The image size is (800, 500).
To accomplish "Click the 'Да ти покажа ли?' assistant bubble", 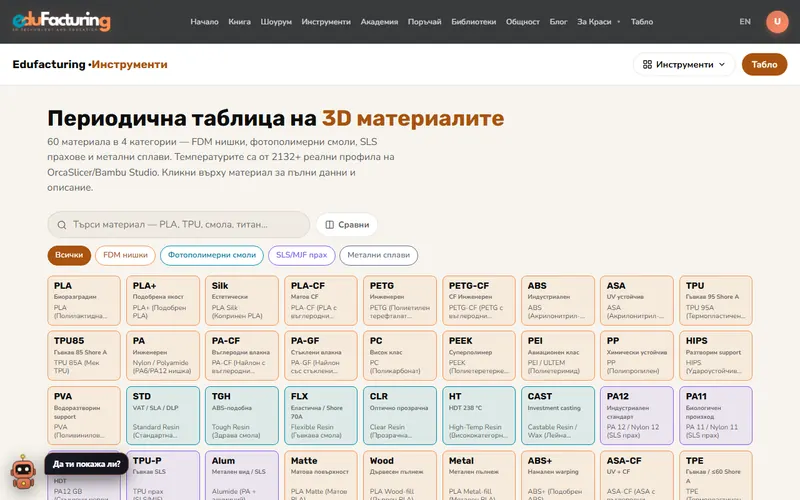I will tap(86, 464).
